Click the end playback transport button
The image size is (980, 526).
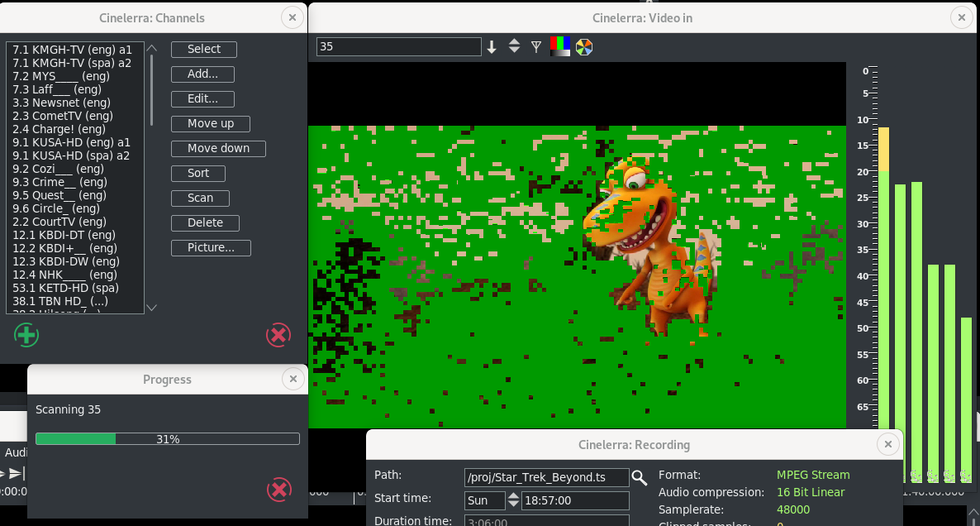point(17,474)
